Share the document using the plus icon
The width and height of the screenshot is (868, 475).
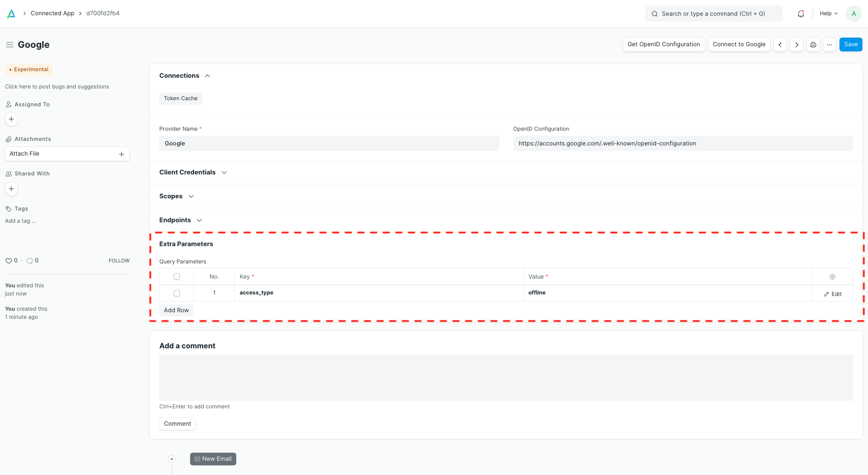click(11, 189)
